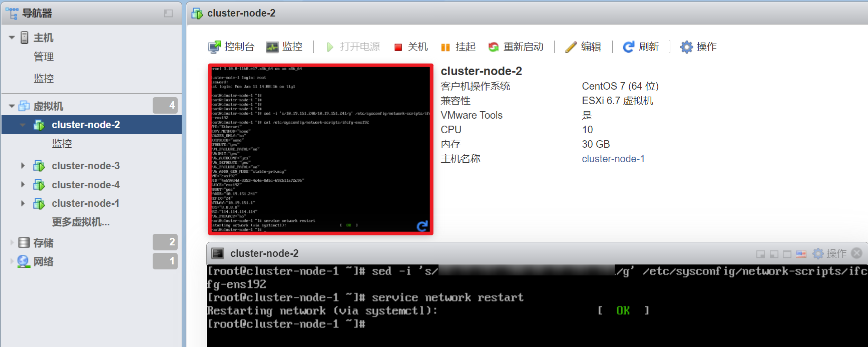This screenshot has width=868, height=347.
Task: Click the refresh icon on console thumbnail
Action: tap(422, 226)
